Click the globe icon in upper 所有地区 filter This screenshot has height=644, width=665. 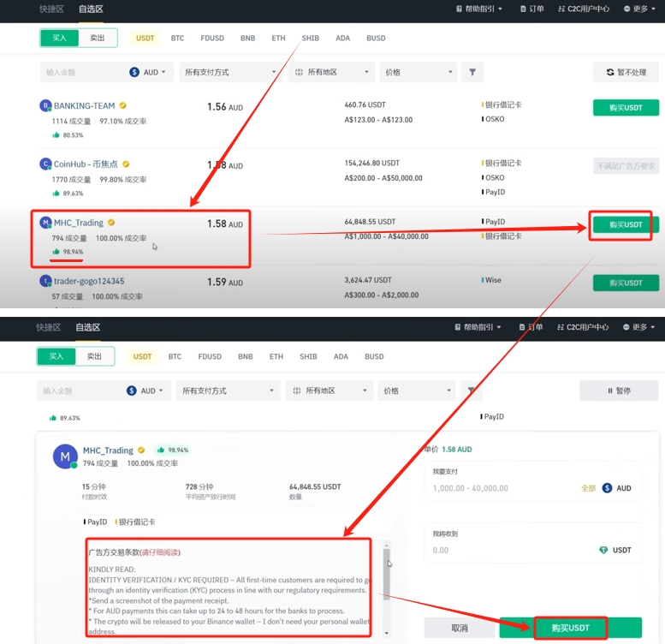[x=299, y=72]
